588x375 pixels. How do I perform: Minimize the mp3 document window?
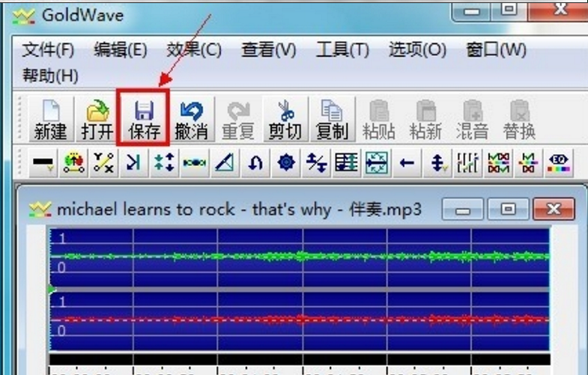tap(463, 210)
